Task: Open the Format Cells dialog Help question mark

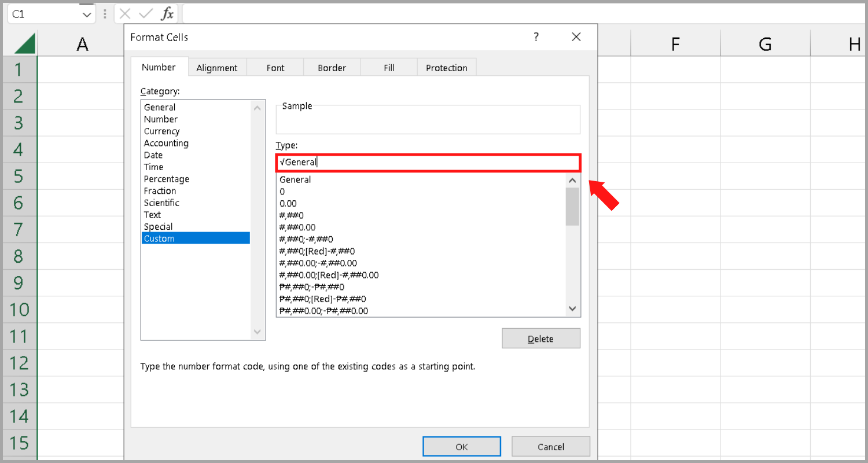Action: 536,36
